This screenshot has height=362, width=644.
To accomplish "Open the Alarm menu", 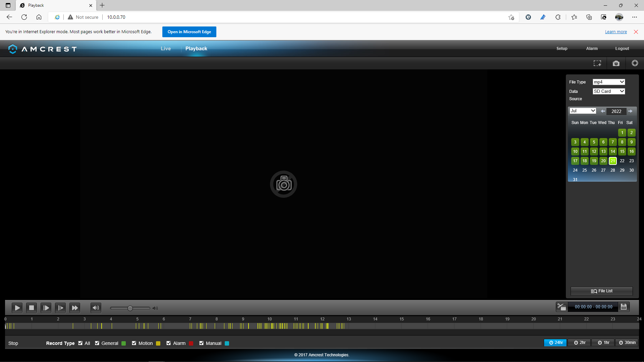I will (x=592, y=49).
